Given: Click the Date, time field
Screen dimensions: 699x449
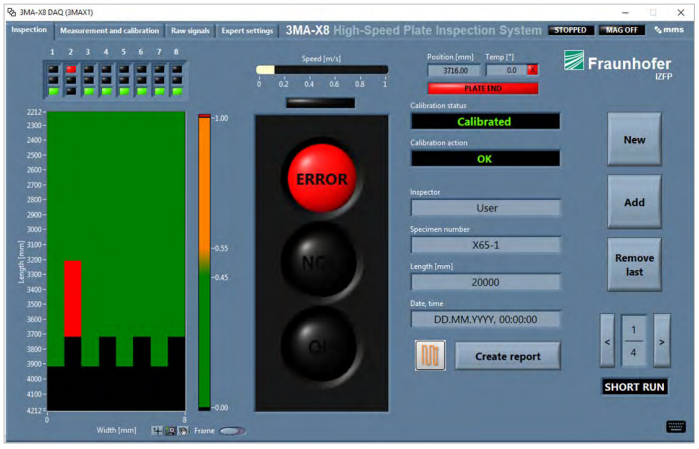Looking at the screenshot, I should [x=485, y=319].
